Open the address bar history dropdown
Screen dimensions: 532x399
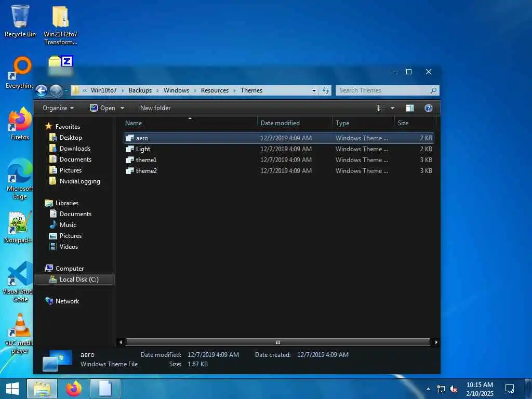314,90
